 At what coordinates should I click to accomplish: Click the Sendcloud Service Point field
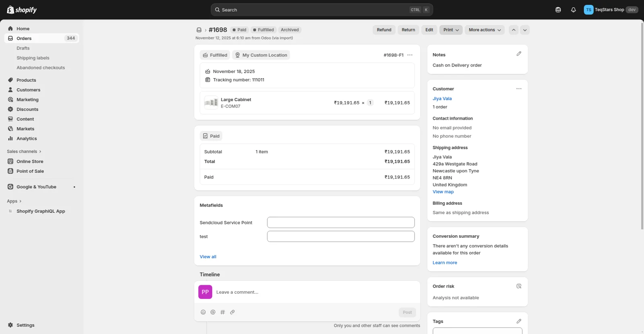(341, 222)
